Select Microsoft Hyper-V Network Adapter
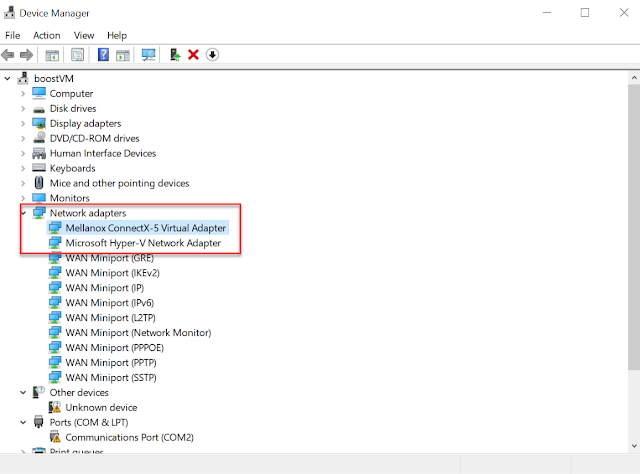 point(143,243)
